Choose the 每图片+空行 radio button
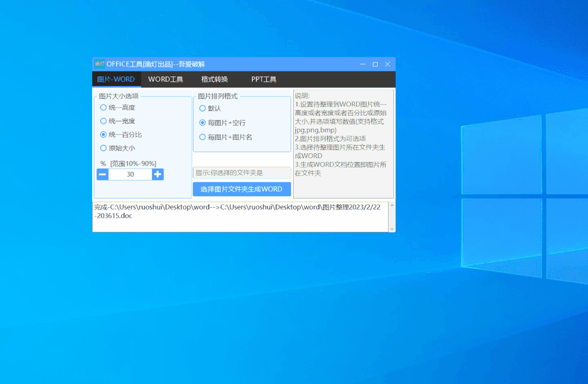Image resolution: width=588 pixels, height=384 pixels. pos(222,123)
